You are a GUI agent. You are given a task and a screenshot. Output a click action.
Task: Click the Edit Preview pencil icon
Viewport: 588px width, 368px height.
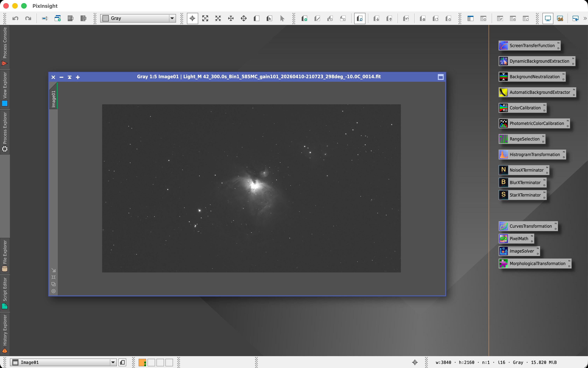[317, 18]
